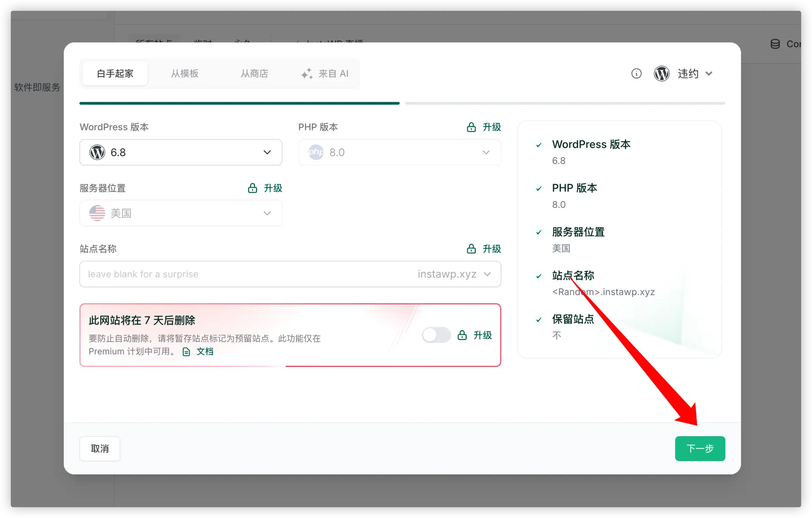Switch to the 从模板 tab
This screenshot has width=812, height=518.
pyautogui.click(x=185, y=74)
